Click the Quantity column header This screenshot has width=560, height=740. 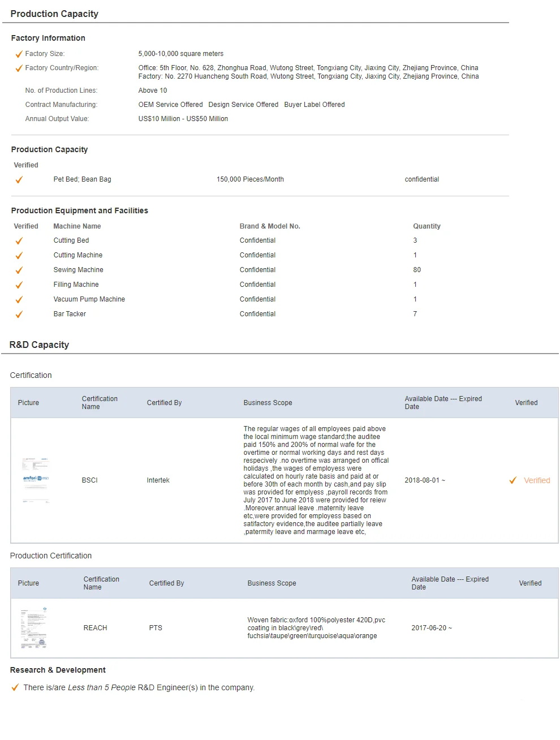pyautogui.click(x=427, y=226)
